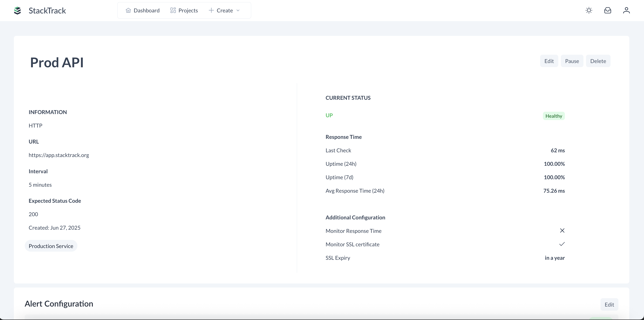This screenshot has height=320, width=644.
Task: Click the X icon beside Monitor Response Time
Action: tap(562, 230)
